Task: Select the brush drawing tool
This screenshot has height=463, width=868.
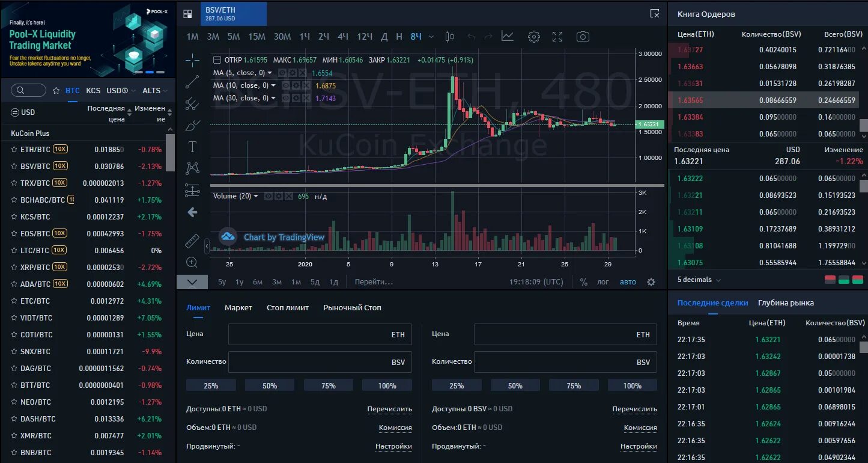Action: click(192, 125)
